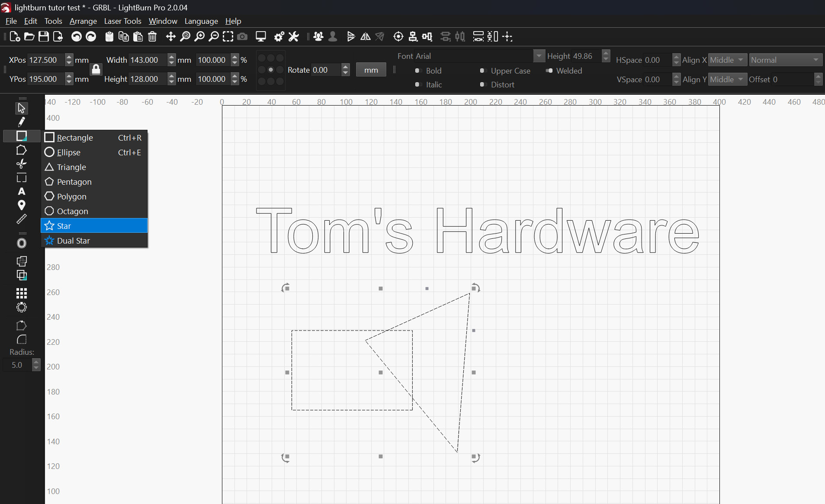
Task: Choose Dual Star from the shape menu
Action: point(74,241)
